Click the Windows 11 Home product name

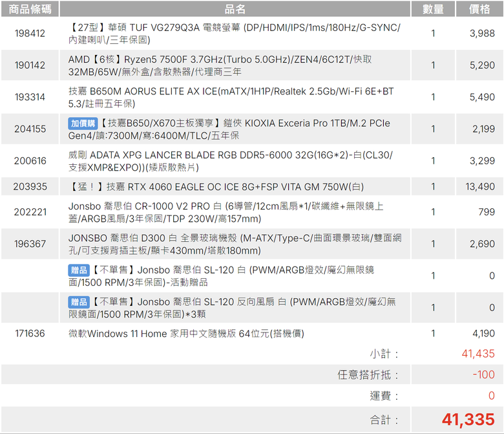click(x=186, y=333)
